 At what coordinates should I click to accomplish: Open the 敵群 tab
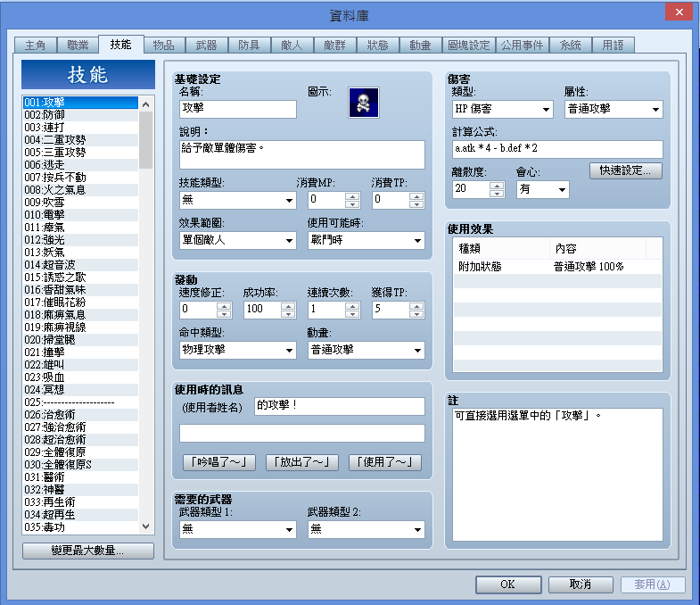pyautogui.click(x=334, y=46)
